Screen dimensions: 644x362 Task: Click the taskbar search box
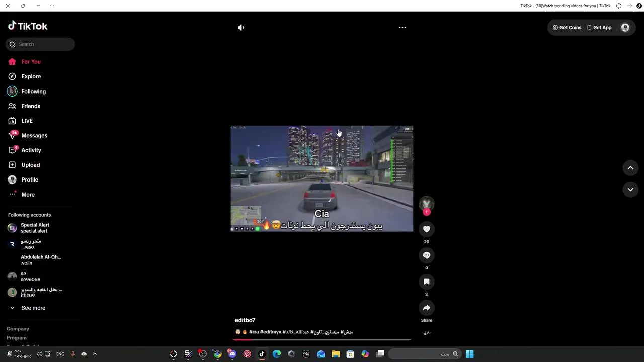coord(425,354)
